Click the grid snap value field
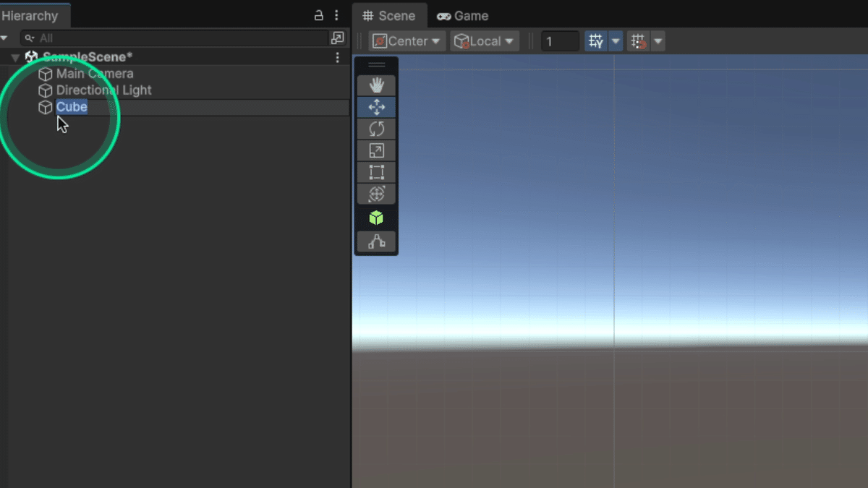 point(561,41)
